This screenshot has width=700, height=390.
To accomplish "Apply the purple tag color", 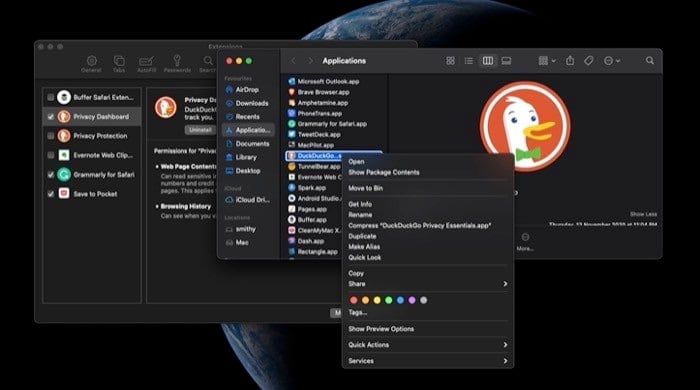I will pyautogui.click(x=412, y=300).
